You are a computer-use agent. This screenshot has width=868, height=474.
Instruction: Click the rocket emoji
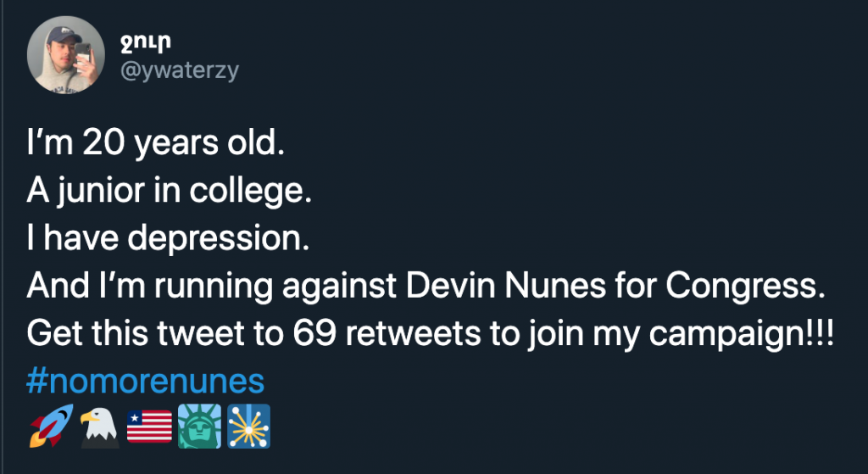47,427
